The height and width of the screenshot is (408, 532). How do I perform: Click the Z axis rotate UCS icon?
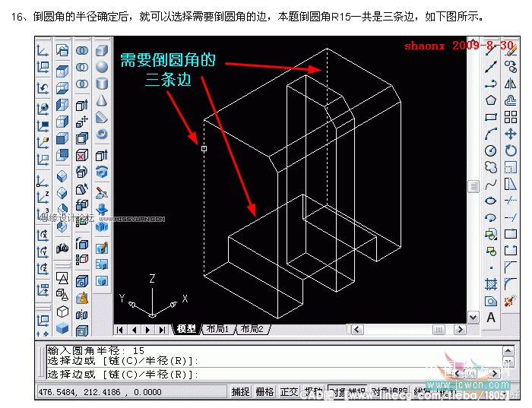[43, 269]
